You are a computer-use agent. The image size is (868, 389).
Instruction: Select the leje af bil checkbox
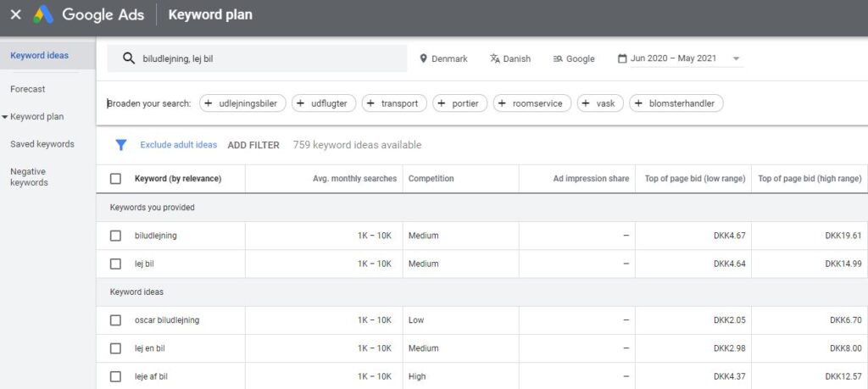tap(115, 377)
